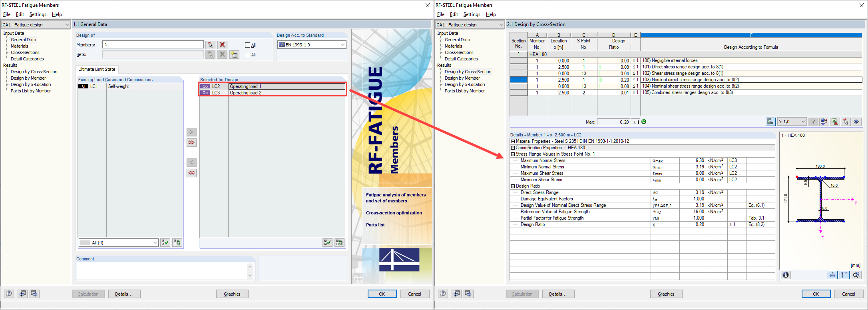Select Detail Categories in left window tree
The width and height of the screenshot is (868, 310).
tap(27, 59)
